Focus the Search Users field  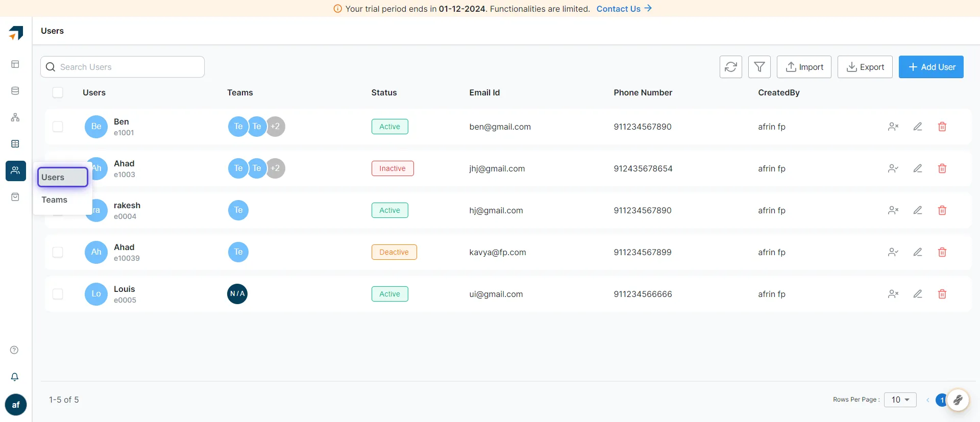[x=122, y=67]
